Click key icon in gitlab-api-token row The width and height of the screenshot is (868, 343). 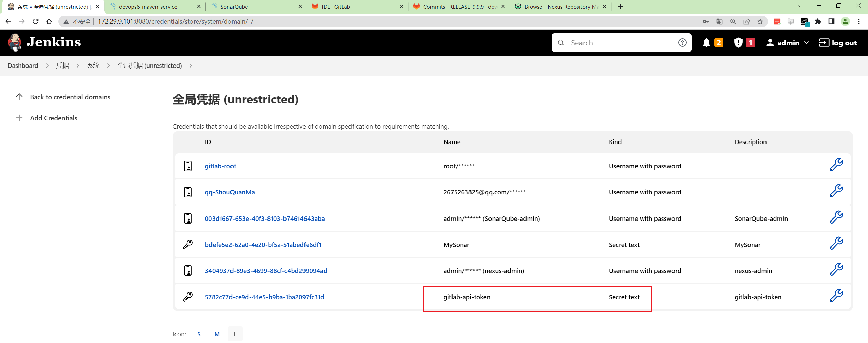[188, 297]
